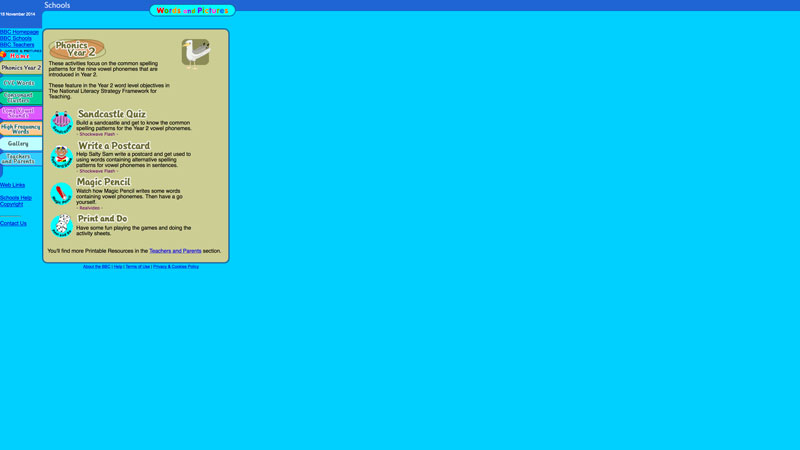
Task: Follow the inline Teachers and Parents link
Action: click(175, 251)
